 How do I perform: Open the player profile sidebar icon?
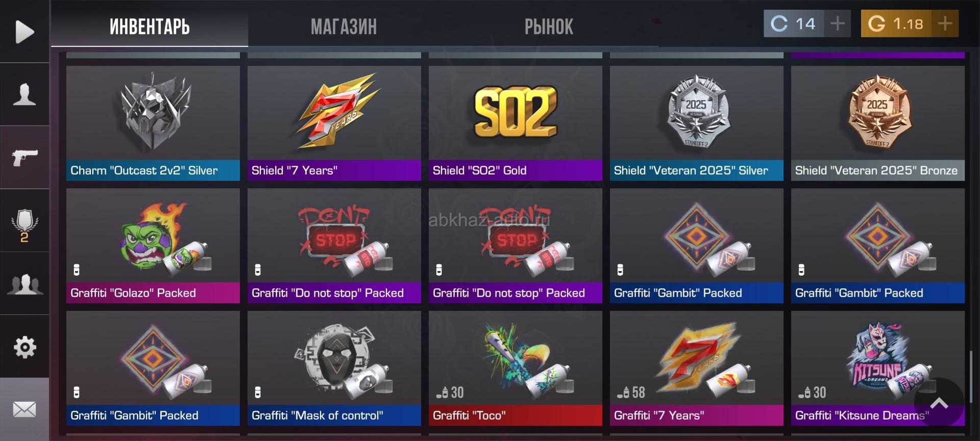pos(24,94)
